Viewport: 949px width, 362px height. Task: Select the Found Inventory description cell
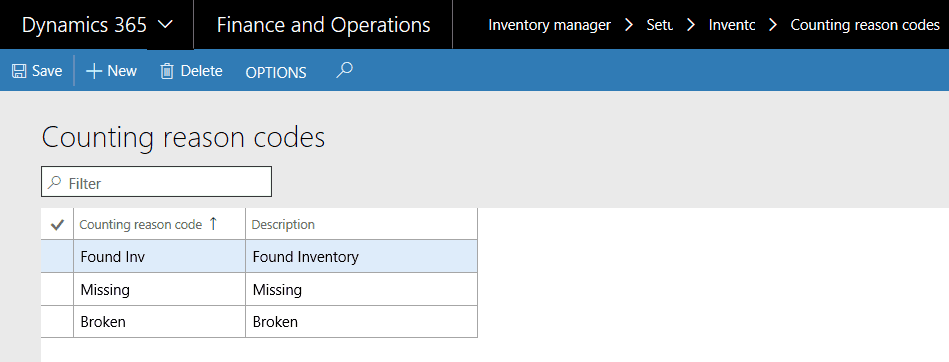pos(361,257)
